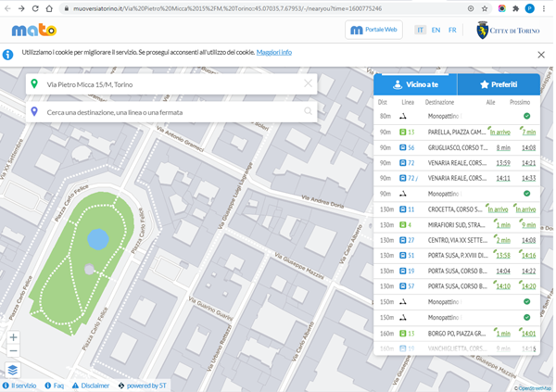The height and width of the screenshot is (392, 556).
Task: Zoom out of the map
Action: point(13,352)
